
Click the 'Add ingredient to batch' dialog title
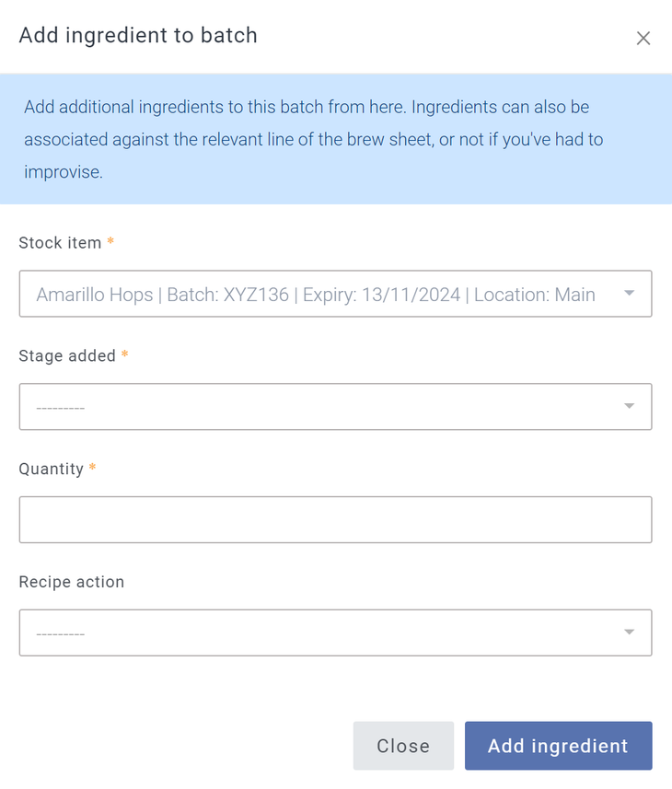[138, 36]
